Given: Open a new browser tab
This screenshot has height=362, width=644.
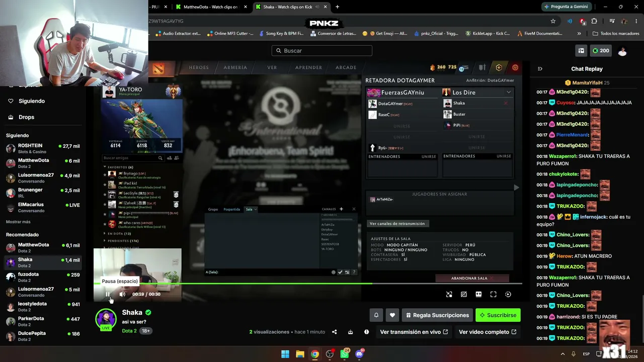Looking at the screenshot, I should tap(337, 7).
